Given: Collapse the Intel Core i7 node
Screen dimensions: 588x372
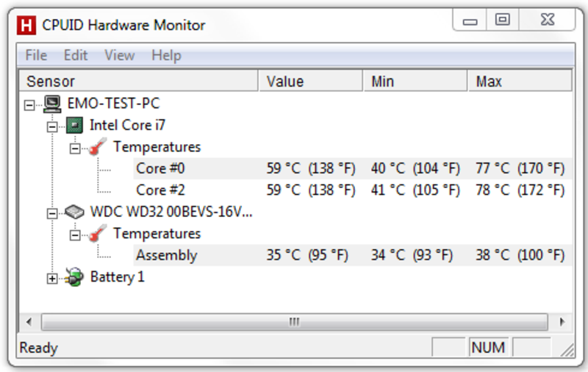Looking at the screenshot, I should click(52, 126).
